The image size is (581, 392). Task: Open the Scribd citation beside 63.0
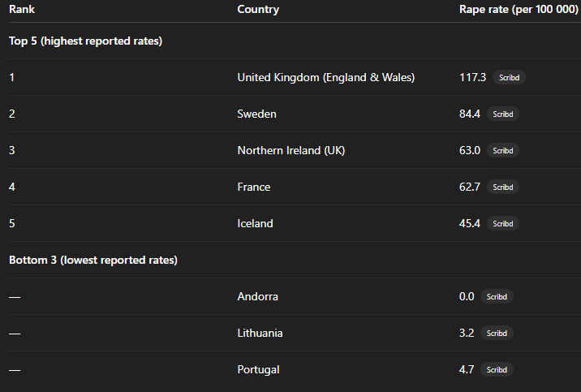(x=503, y=150)
